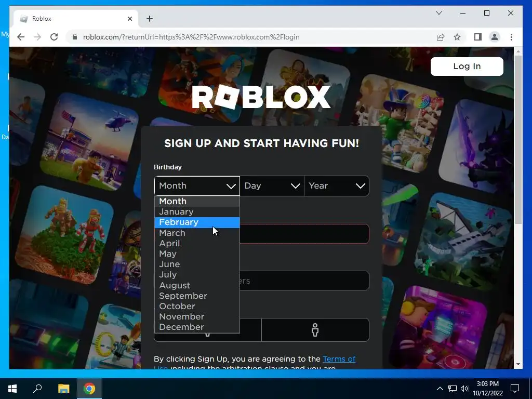Open the Windows Start menu
Viewport: 532px width, 399px height.
12,389
